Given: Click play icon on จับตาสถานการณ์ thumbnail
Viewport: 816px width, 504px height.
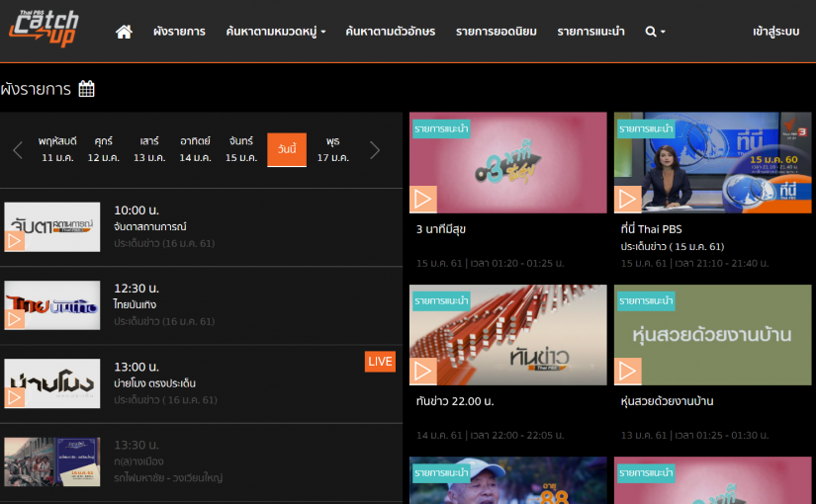Looking at the screenshot, I should point(15,240).
